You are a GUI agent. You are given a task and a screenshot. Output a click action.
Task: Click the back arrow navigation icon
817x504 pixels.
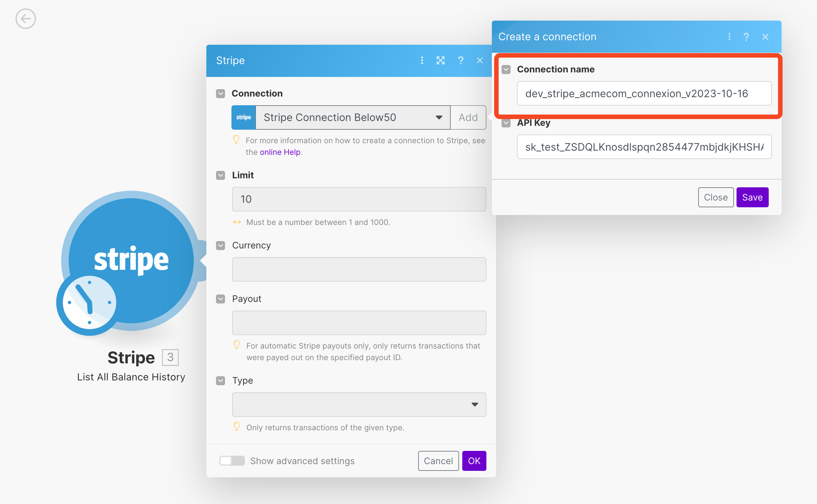[x=26, y=19]
